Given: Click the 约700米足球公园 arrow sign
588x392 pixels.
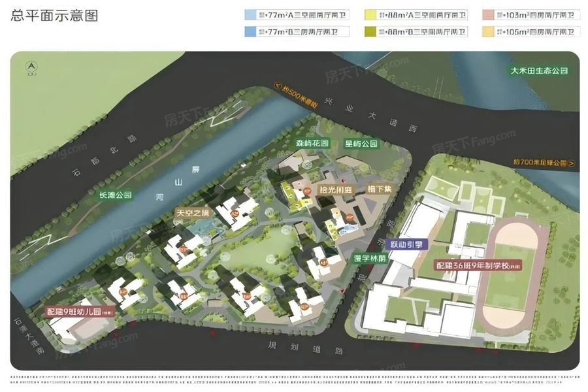Looking at the screenshot, I should coord(544,163).
